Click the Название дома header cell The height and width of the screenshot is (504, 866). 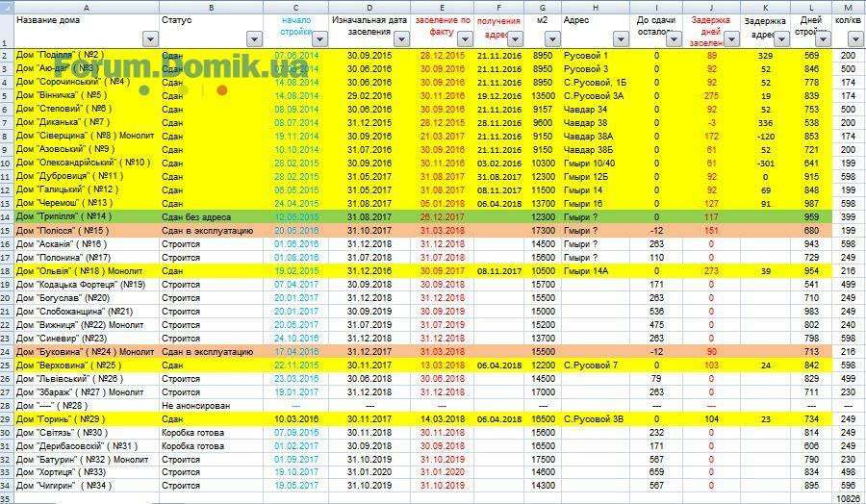click(x=87, y=31)
